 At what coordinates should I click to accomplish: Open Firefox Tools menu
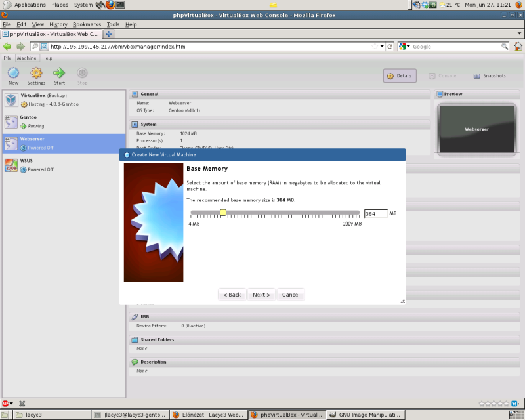[113, 24]
